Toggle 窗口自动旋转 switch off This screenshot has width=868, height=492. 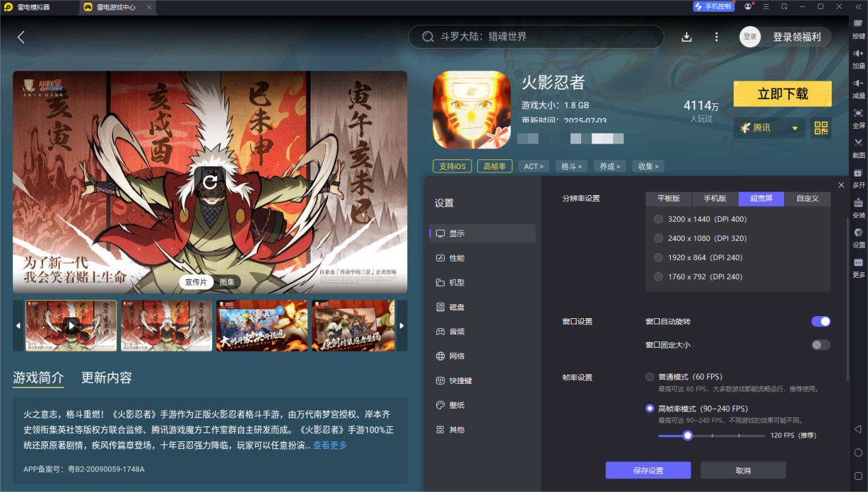click(x=821, y=322)
